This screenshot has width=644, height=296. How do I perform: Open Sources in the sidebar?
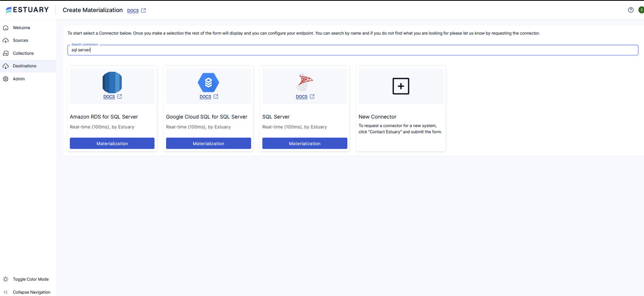[20, 41]
